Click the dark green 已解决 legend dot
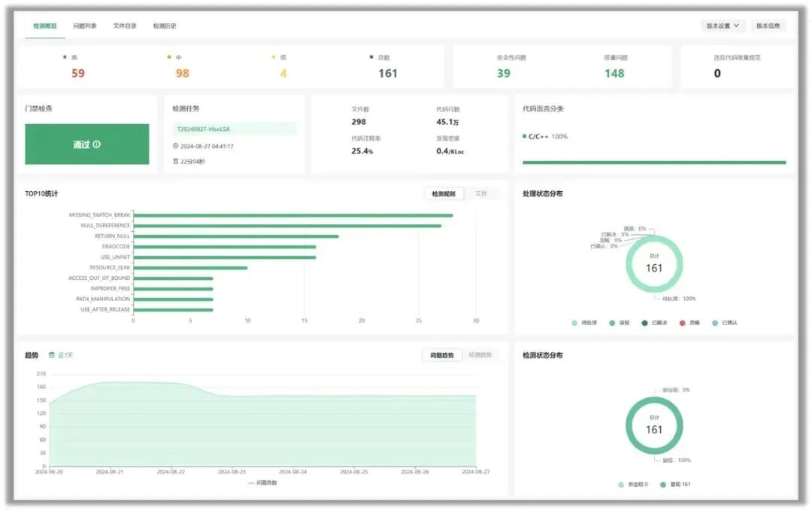 click(645, 323)
